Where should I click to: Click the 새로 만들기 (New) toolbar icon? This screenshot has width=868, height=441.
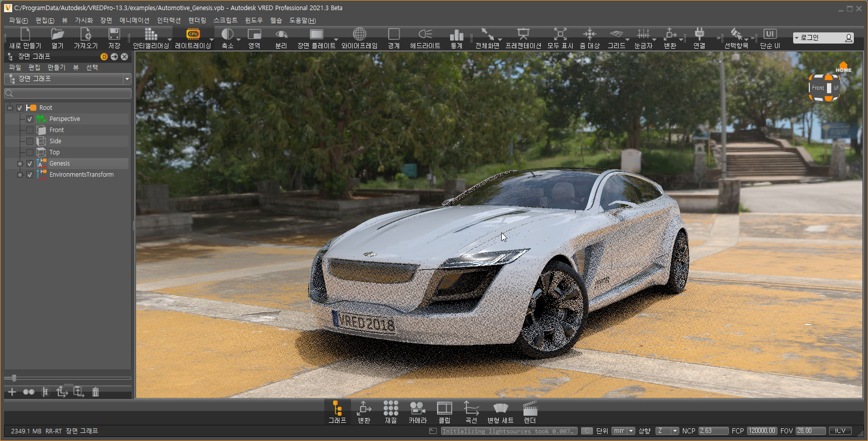25,34
